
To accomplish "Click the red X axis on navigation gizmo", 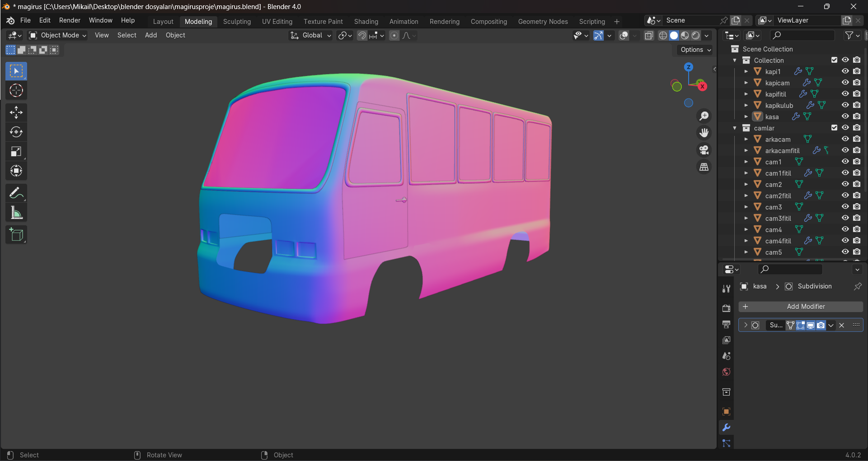I will [702, 86].
